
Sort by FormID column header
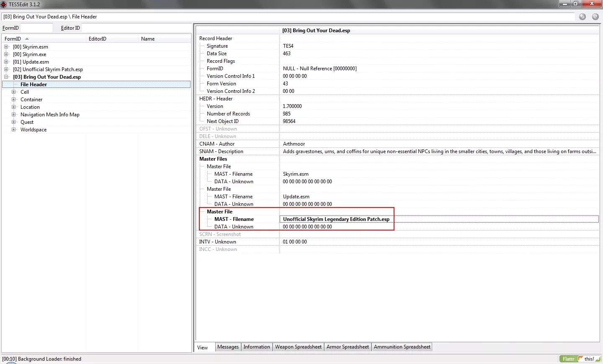[44, 39]
